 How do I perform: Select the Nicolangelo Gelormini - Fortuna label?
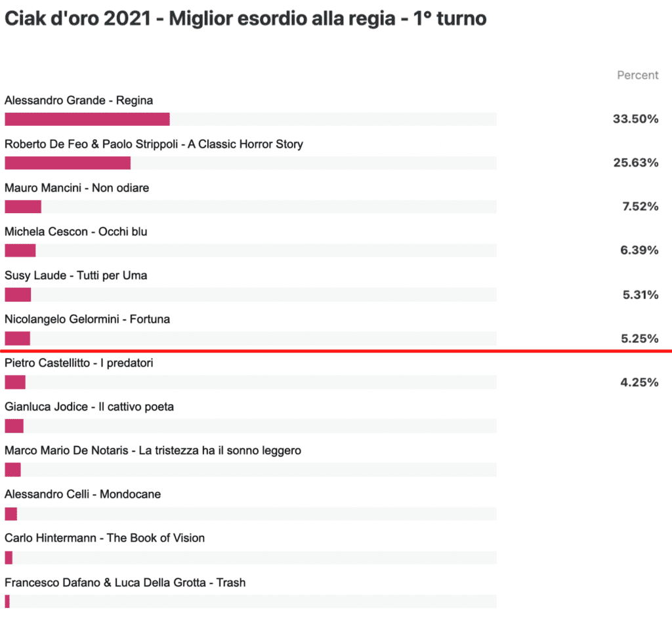[x=87, y=319]
